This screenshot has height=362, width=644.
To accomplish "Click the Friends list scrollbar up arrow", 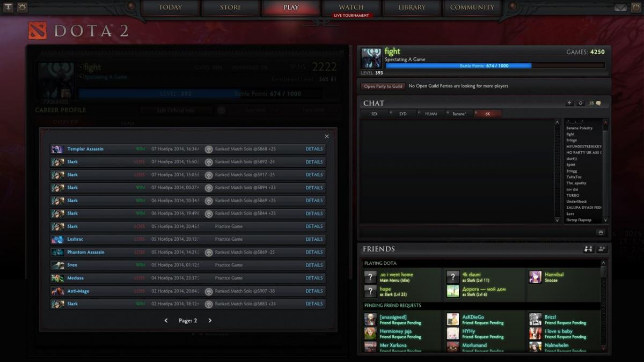I will [x=603, y=263].
